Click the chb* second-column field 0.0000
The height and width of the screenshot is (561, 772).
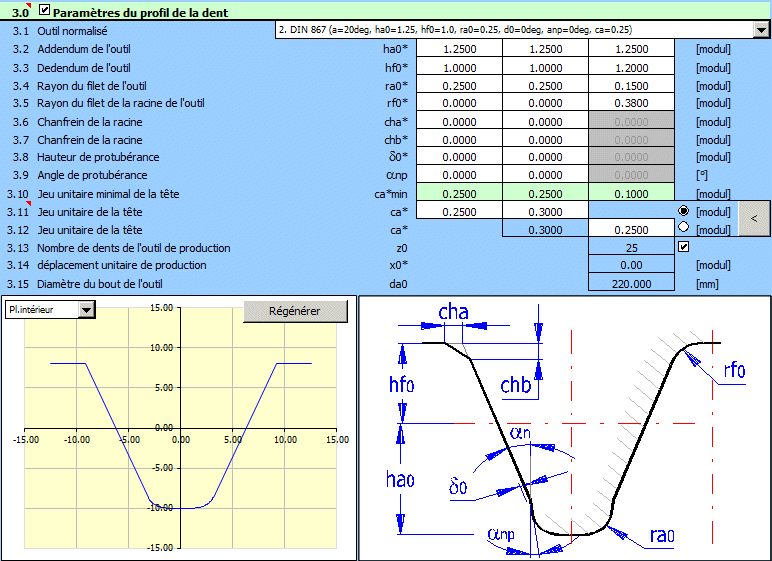pyautogui.click(x=545, y=140)
